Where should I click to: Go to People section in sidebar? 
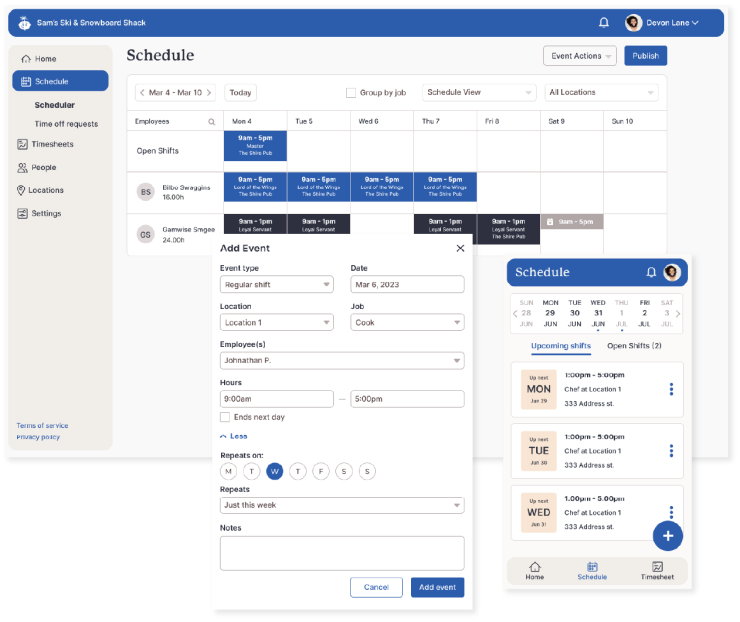(x=43, y=167)
